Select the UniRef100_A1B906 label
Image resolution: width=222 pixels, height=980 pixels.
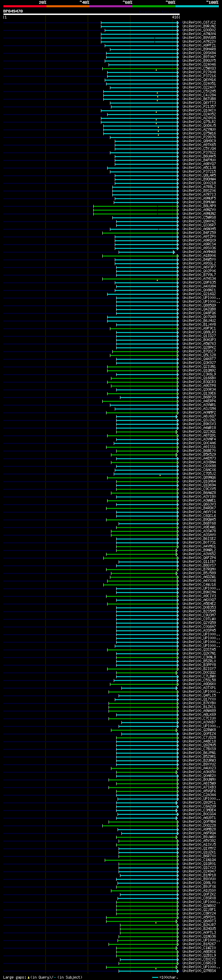(x=199, y=256)
